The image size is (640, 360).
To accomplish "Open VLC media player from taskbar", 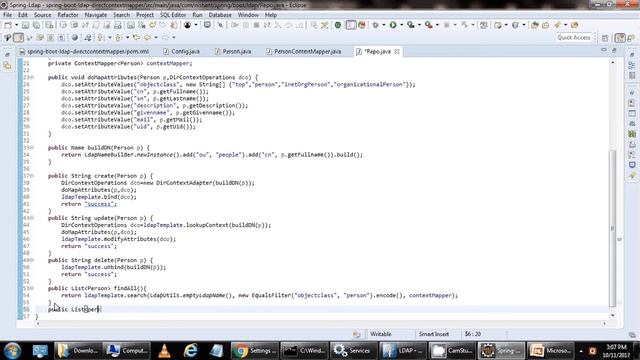I will click(x=164, y=351).
